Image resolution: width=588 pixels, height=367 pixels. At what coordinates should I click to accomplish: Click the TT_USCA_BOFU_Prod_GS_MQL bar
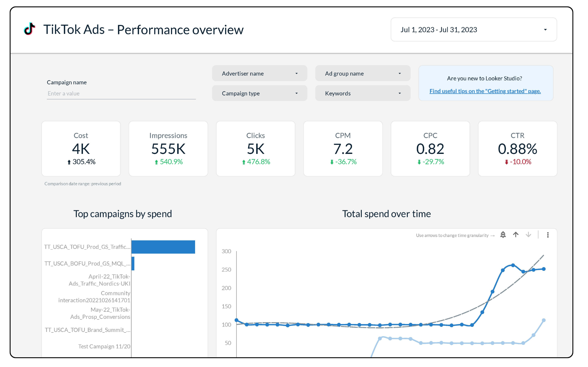[133, 264]
